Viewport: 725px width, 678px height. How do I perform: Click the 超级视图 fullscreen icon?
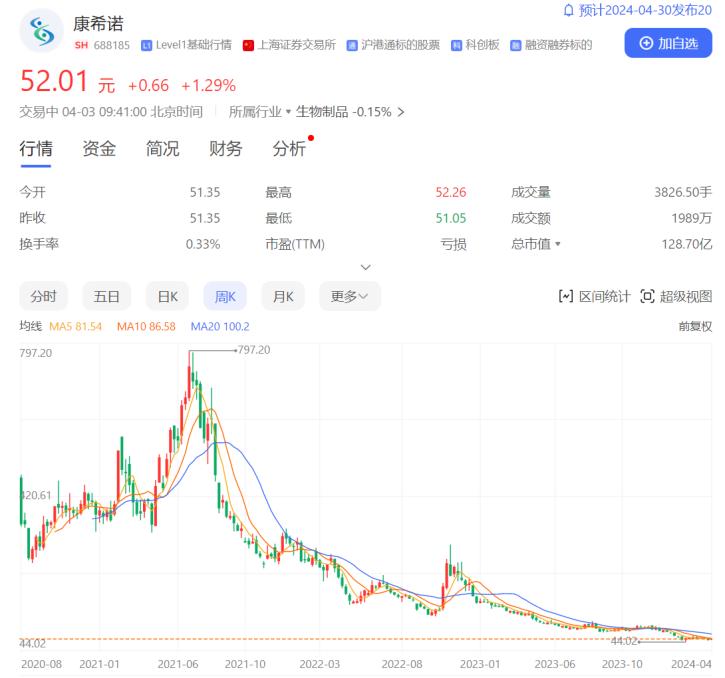click(647, 296)
